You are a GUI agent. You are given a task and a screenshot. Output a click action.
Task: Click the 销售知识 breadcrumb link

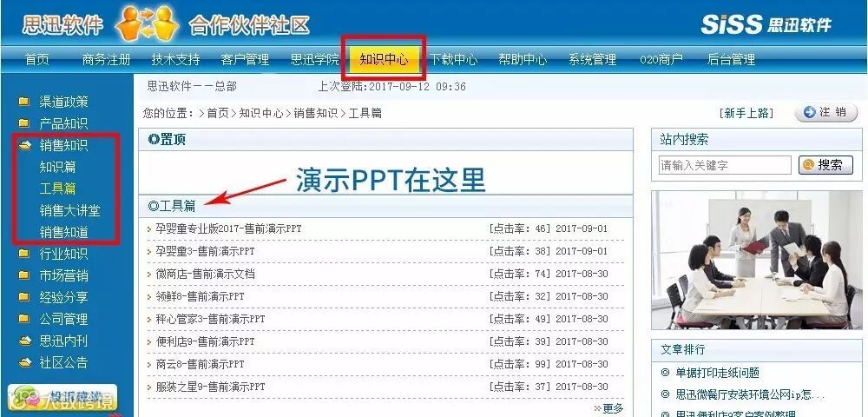tap(315, 113)
